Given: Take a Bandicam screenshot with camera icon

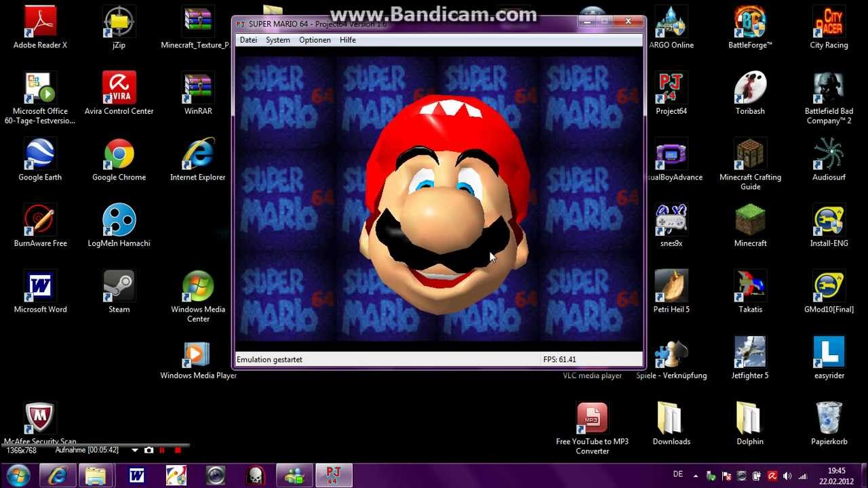Looking at the screenshot, I should tap(149, 450).
